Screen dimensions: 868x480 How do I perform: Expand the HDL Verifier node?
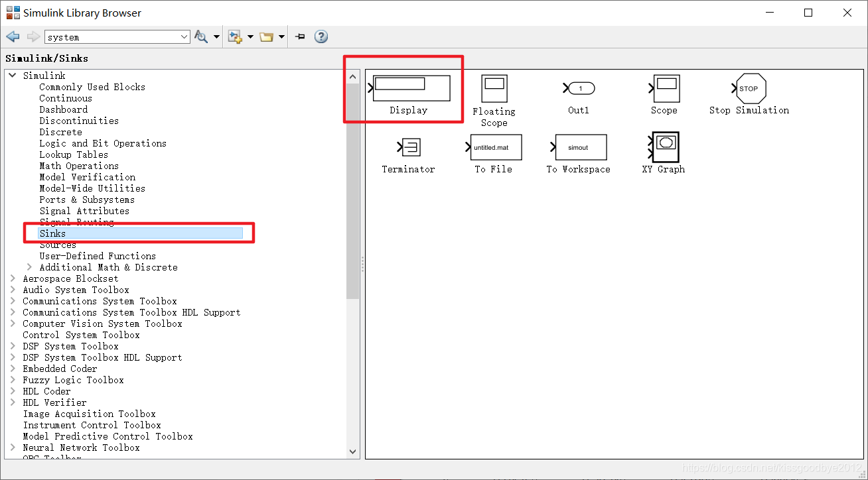pos(13,402)
